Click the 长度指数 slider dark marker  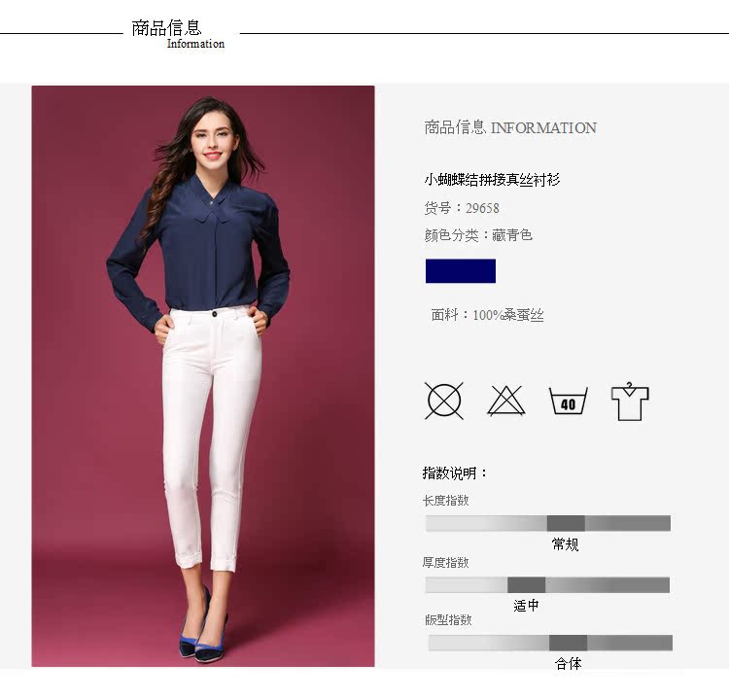click(566, 523)
